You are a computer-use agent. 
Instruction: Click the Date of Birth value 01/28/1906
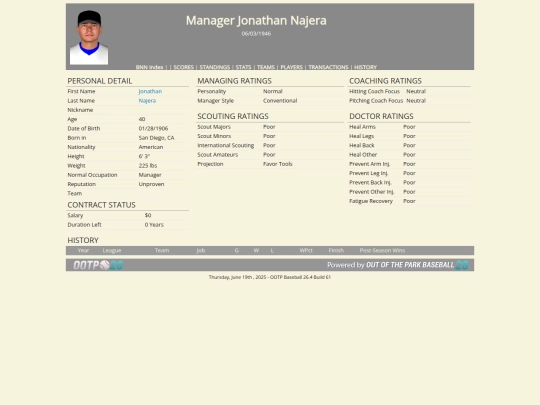153,128
